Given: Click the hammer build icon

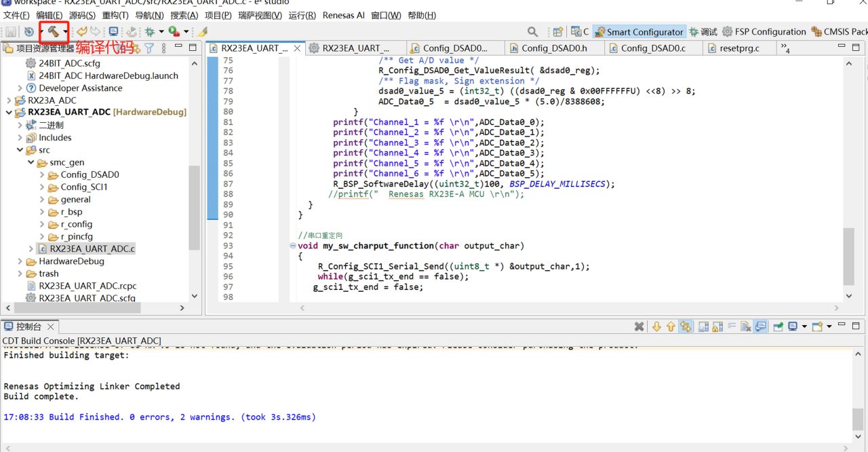Looking at the screenshot, I should coord(52,31).
